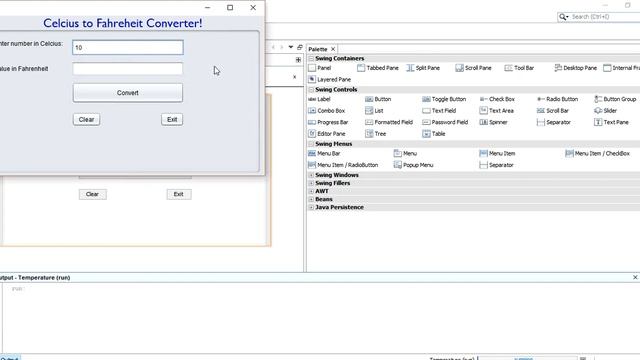
Task: Choose the Tree palette item
Action: point(376,133)
